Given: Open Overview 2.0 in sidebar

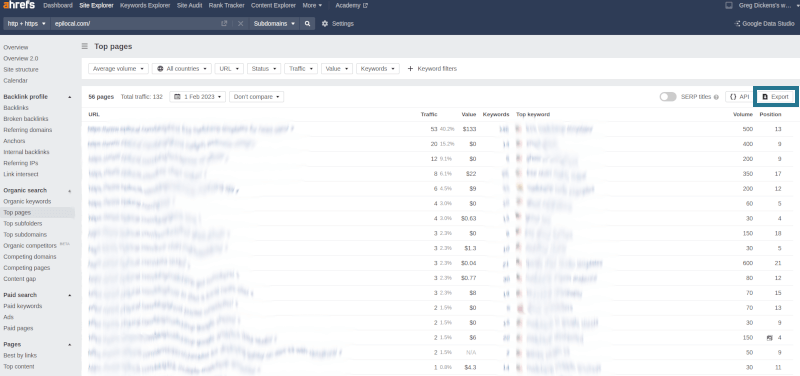Looking at the screenshot, I should (20, 59).
